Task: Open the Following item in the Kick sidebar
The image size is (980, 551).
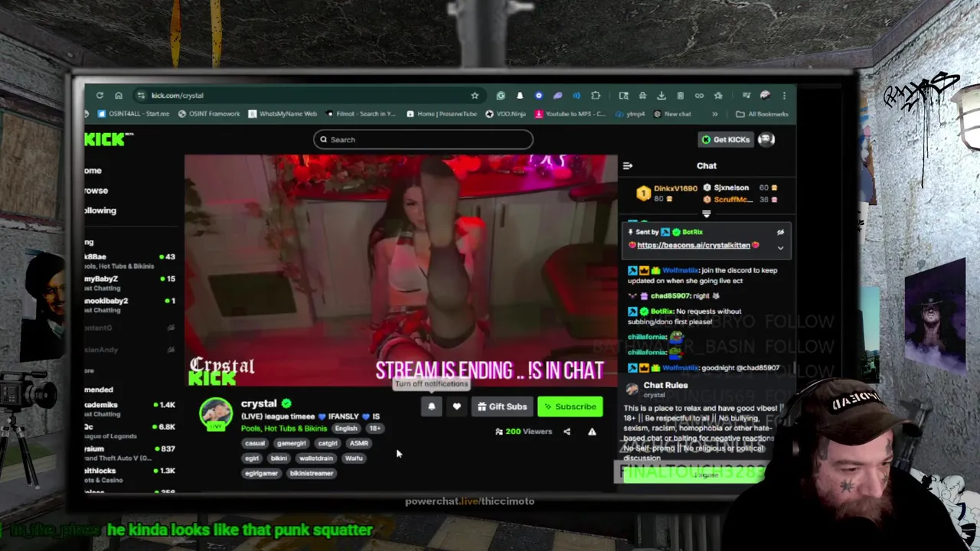Action: (x=100, y=210)
